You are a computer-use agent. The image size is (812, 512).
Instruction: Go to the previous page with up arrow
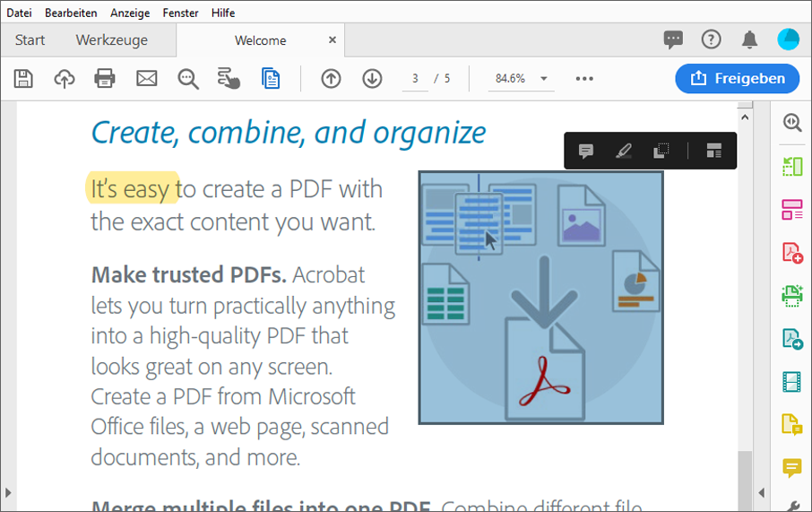tap(331, 79)
